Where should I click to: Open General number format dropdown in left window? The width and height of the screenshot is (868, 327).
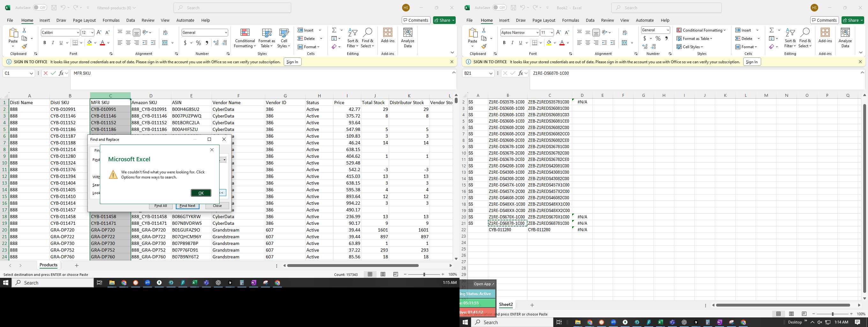(226, 33)
